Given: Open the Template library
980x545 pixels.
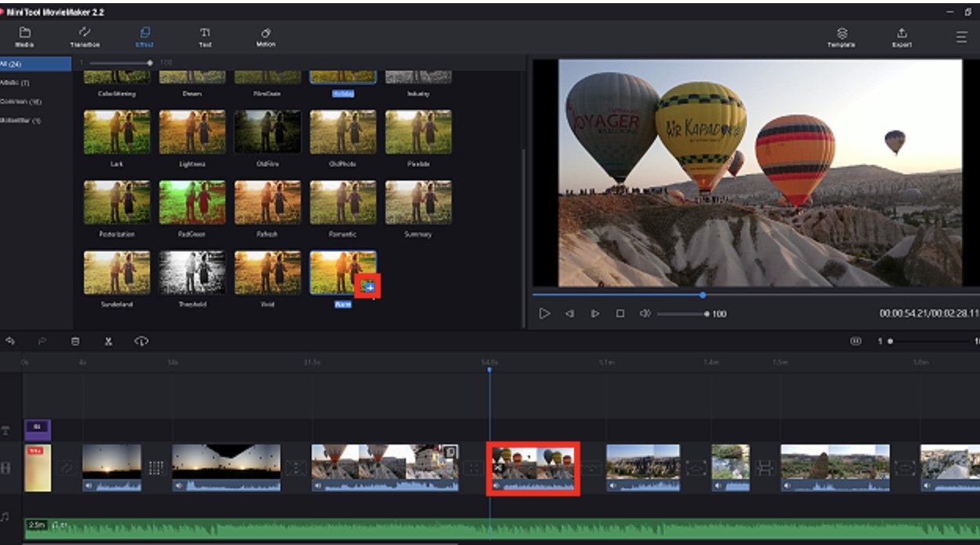Looking at the screenshot, I should click(842, 38).
